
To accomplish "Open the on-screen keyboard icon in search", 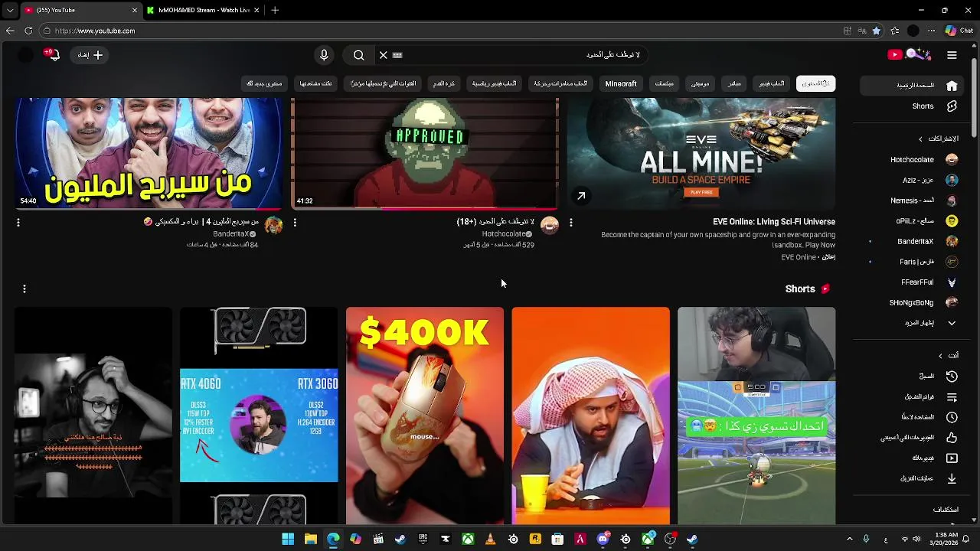I will [397, 55].
